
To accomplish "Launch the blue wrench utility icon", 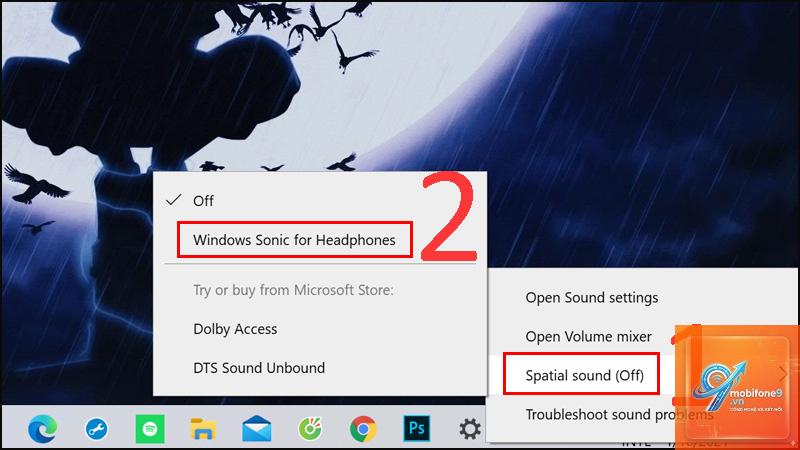I will (96, 429).
